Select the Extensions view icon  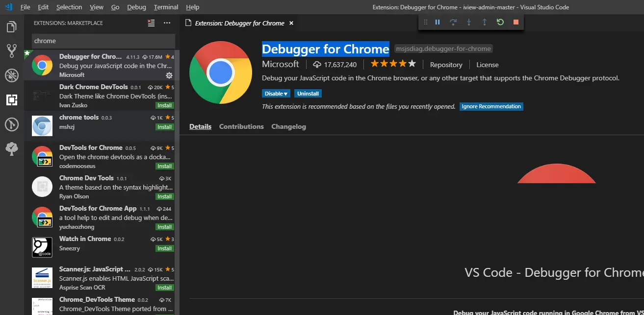click(12, 99)
